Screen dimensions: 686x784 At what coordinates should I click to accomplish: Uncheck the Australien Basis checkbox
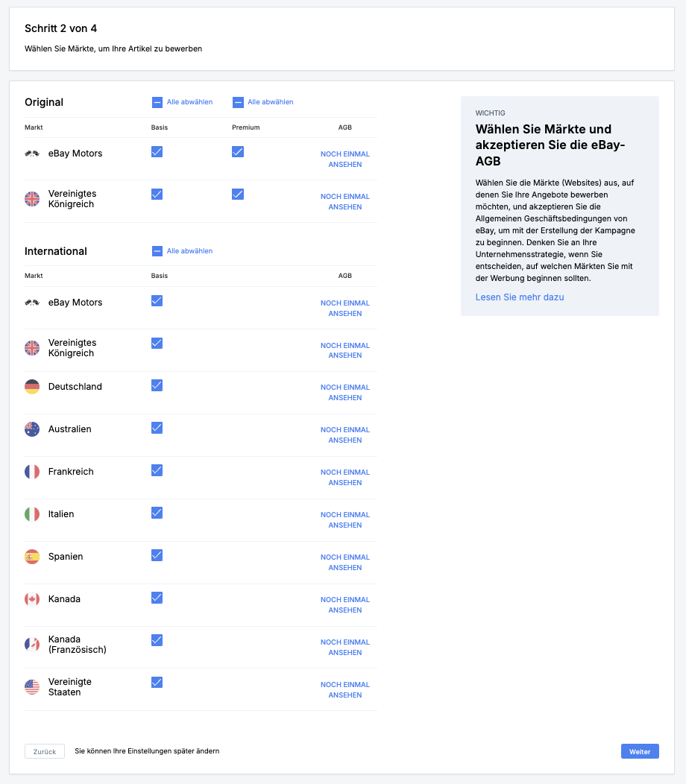157,428
